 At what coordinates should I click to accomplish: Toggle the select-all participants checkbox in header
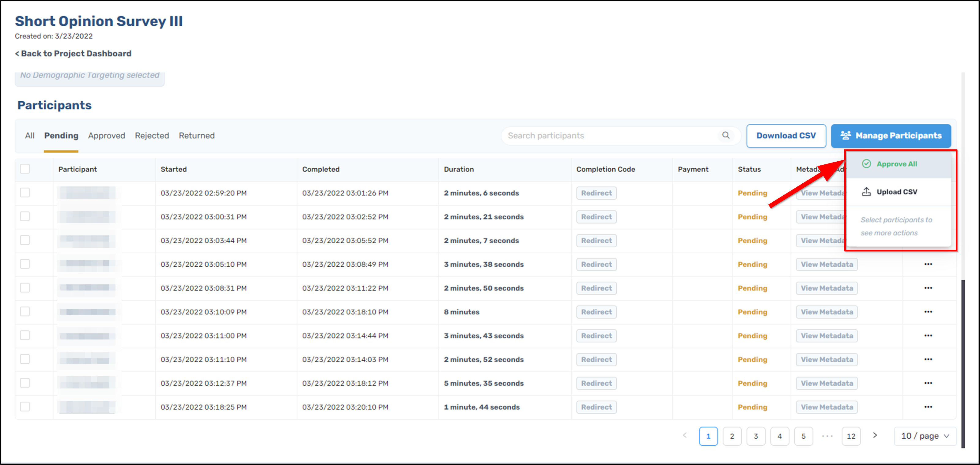pos(25,168)
